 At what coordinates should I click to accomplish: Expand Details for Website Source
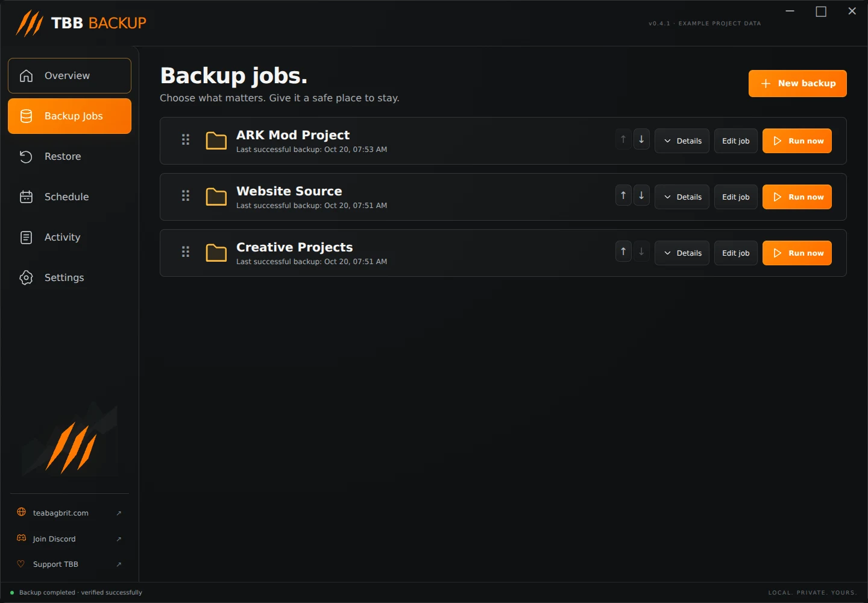pyautogui.click(x=682, y=197)
